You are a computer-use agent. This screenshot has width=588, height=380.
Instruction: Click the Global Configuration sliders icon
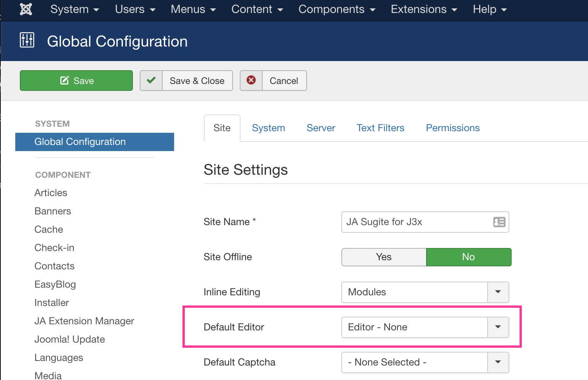27,40
